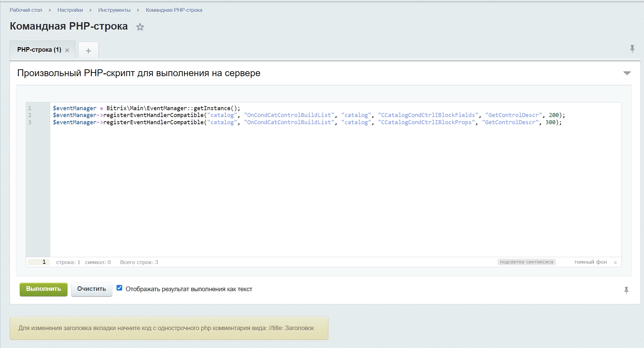This screenshot has width=644, height=348.
Task: Add new PHP tab with plus icon
Action: [x=88, y=51]
